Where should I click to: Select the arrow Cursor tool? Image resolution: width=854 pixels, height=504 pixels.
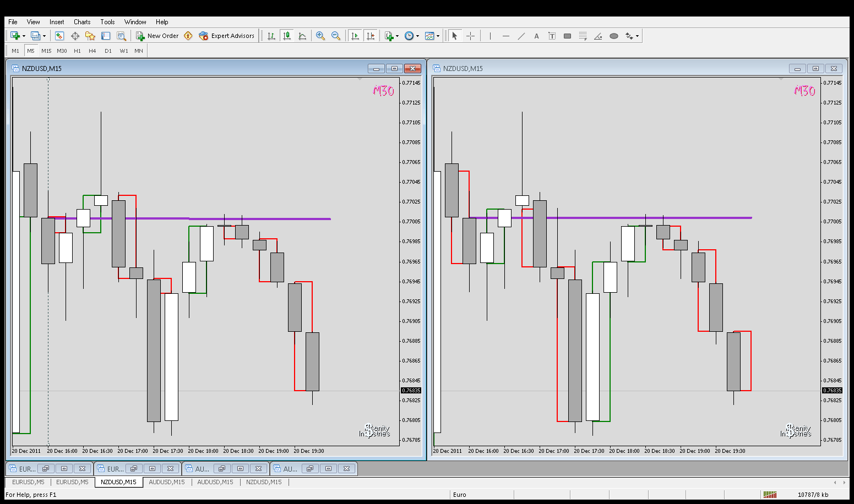point(455,36)
